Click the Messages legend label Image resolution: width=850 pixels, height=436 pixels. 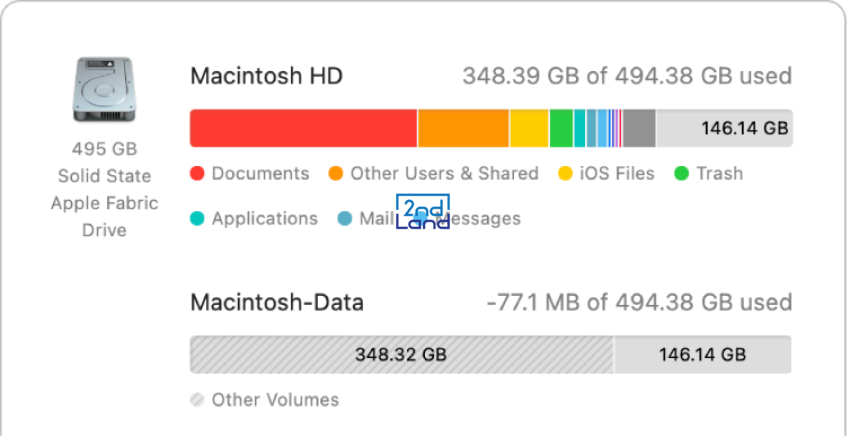(x=479, y=219)
